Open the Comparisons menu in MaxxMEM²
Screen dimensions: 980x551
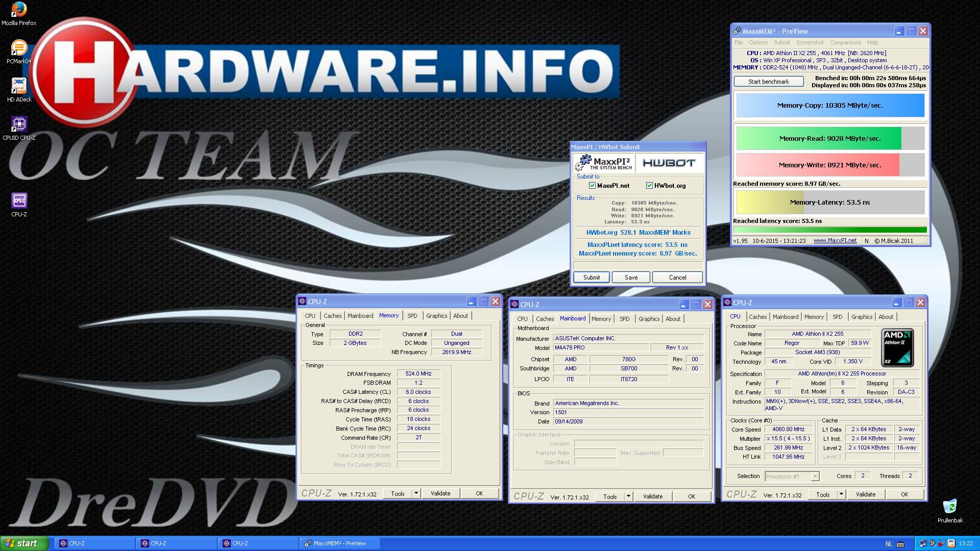(845, 42)
